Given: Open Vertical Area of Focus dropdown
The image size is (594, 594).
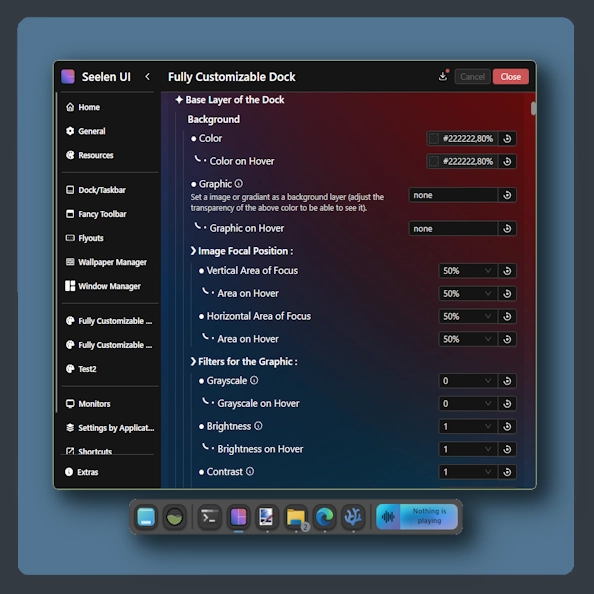Looking at the screenshot, I should (468, 271).
